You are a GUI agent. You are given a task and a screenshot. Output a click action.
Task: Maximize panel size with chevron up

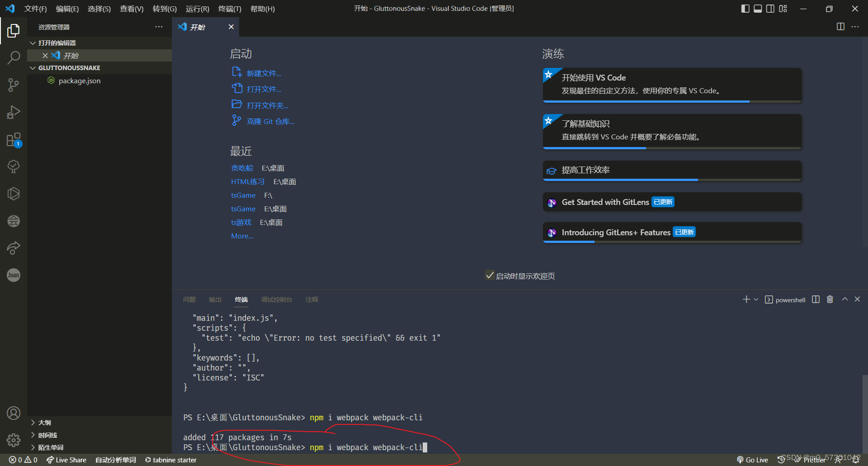pyautogui.click(x=844, y=300)
